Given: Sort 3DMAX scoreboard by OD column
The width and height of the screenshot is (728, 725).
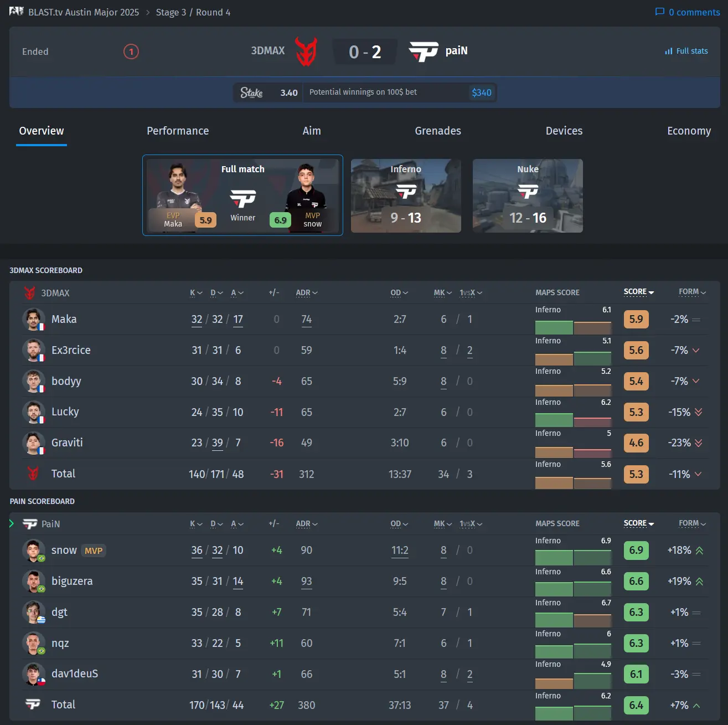Looking at the screenshot, I should coord(399,292).
